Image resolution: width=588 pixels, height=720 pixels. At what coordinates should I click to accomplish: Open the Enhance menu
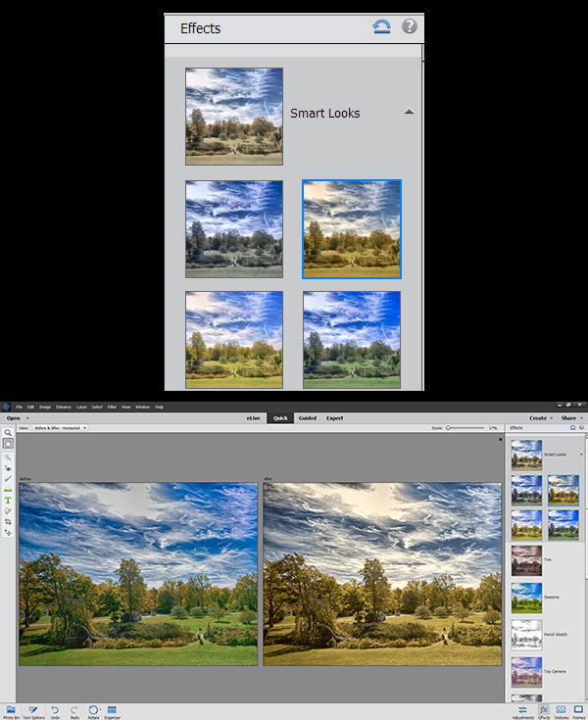(64, 407)
